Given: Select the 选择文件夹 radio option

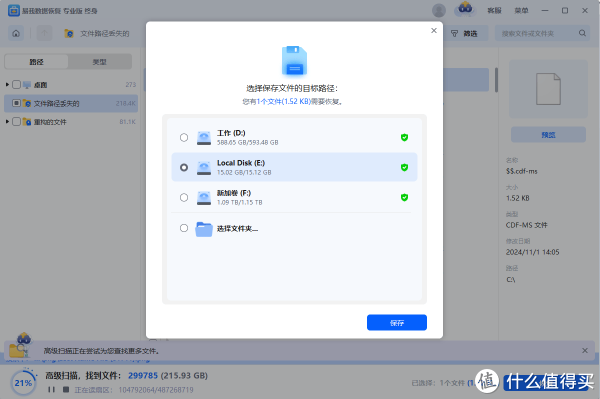Looking at the screenshot, I should point(184,228).
